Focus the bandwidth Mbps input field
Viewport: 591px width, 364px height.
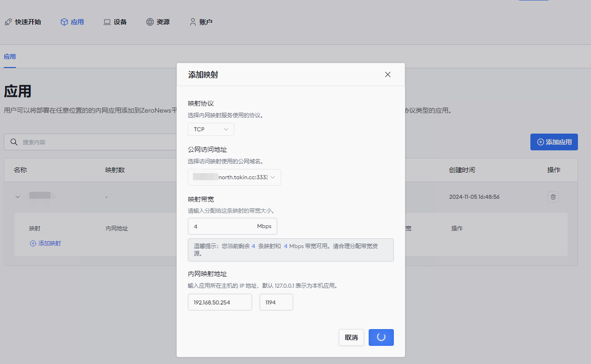pyautogui.click(x=233, y=226)
